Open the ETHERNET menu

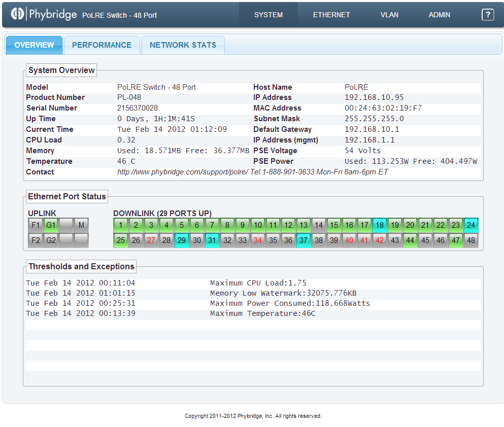coord(331,15)
